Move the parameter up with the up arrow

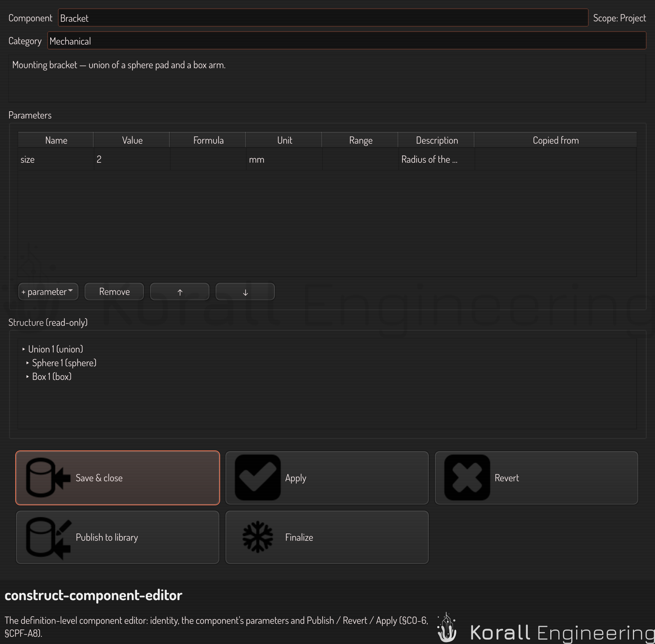(x=180, y=292)
